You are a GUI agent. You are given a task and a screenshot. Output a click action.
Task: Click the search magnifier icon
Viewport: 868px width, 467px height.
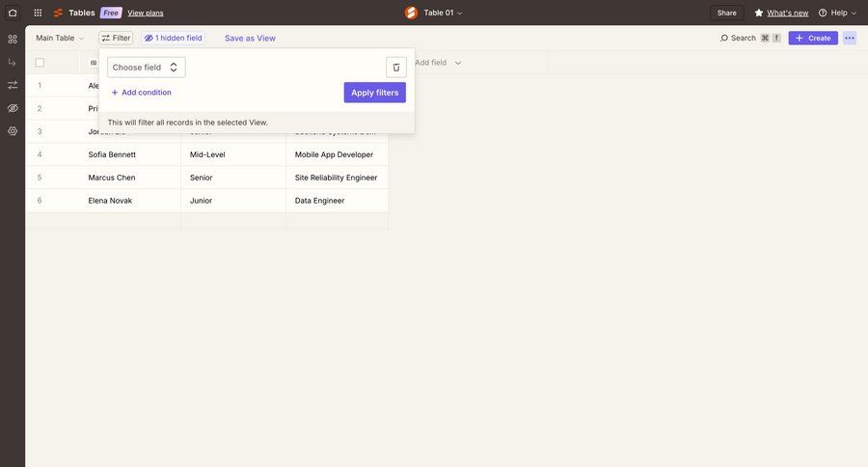click(723, 39)
